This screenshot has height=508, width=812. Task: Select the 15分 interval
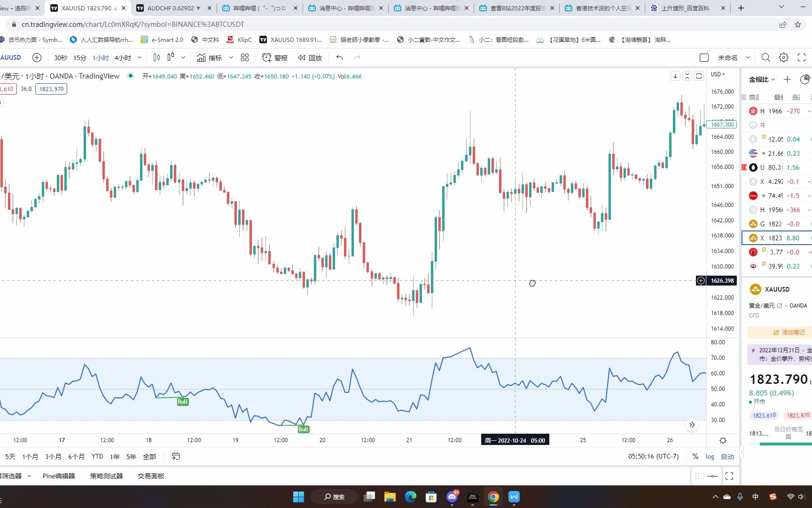point(80,57)
